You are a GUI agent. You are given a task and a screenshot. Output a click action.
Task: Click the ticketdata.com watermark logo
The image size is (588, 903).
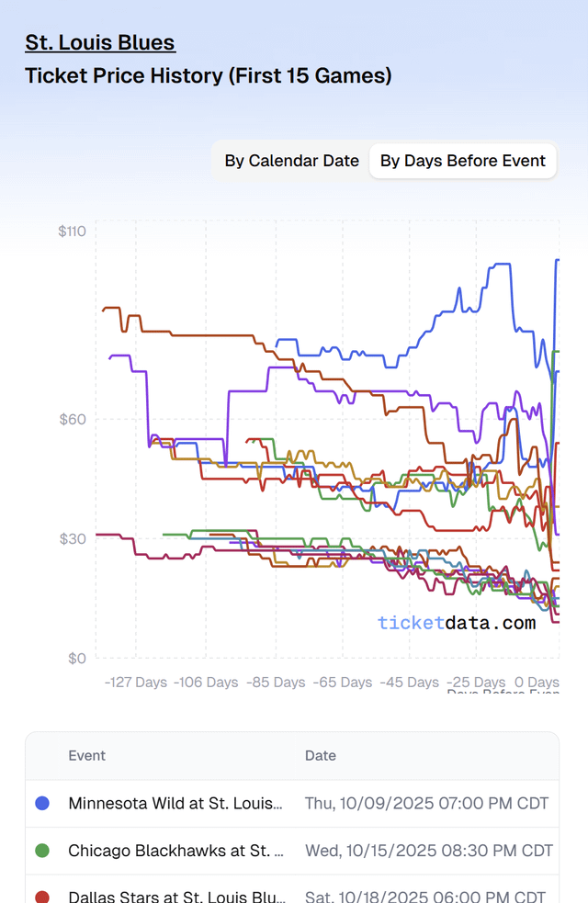tap(457, 622)
